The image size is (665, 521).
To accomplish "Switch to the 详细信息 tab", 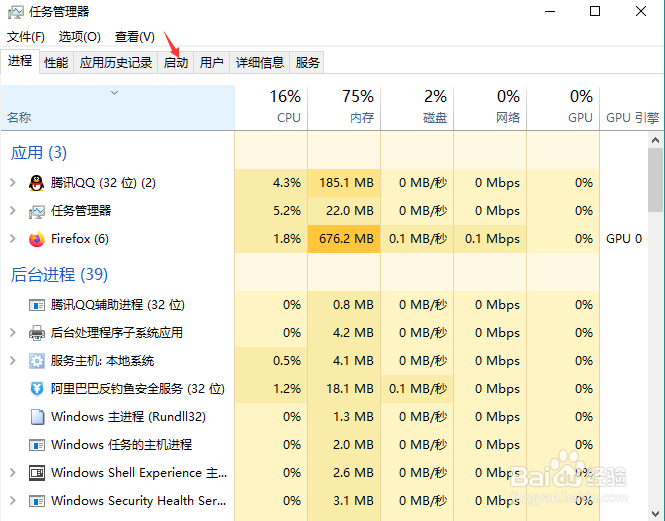I will tap(260, 63).
